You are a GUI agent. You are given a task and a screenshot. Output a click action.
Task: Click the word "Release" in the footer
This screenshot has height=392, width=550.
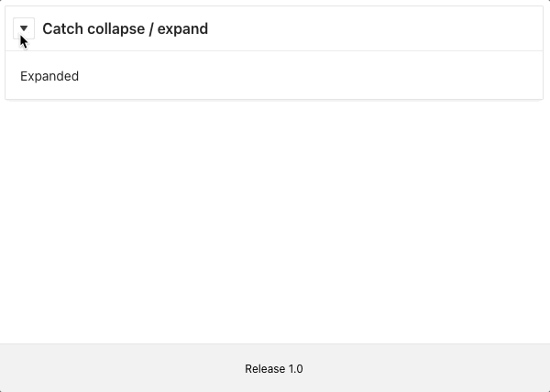click(x=265, y=368)
